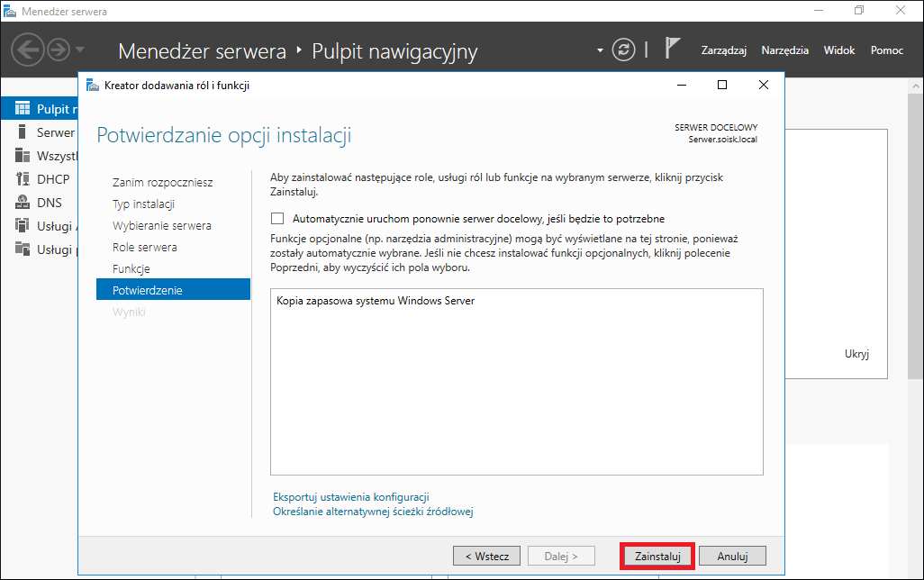Go to Zanim rozpoczniesz wizard step
Screen dimensions: 924x580
(163, 183)
